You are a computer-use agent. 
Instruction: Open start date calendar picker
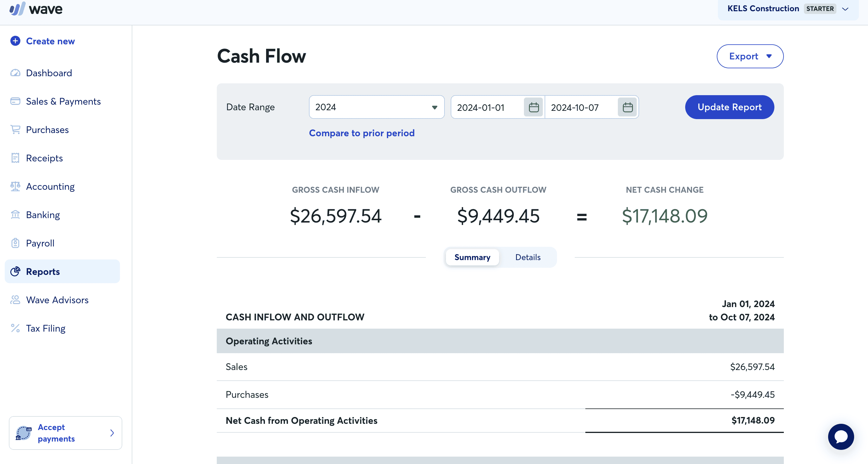click(533, 107)
